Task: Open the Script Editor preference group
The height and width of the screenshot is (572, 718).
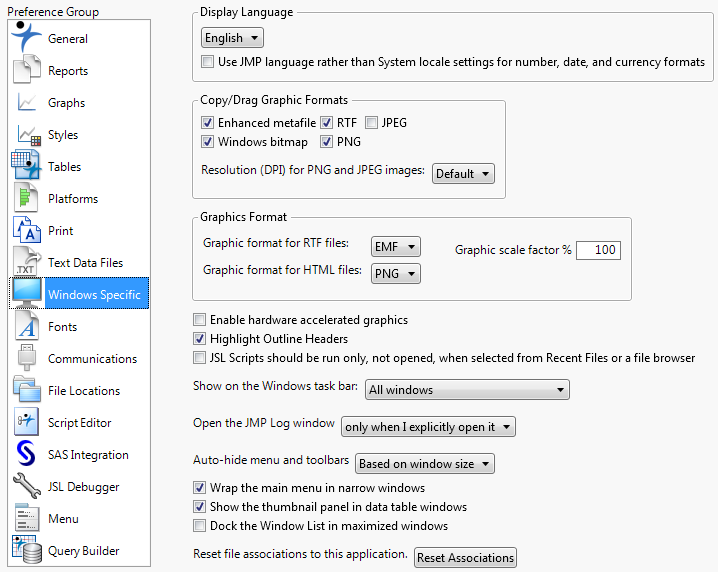Action: pyautogui.click(x=79, y=423)
